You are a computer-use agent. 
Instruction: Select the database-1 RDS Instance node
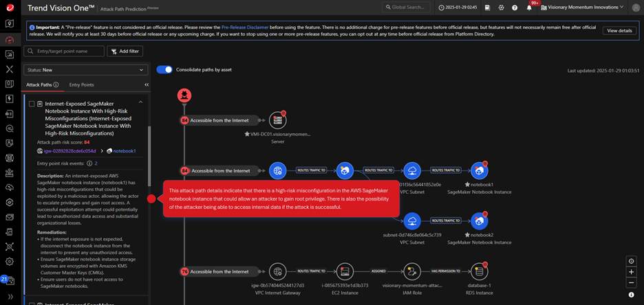coord(479,271)
